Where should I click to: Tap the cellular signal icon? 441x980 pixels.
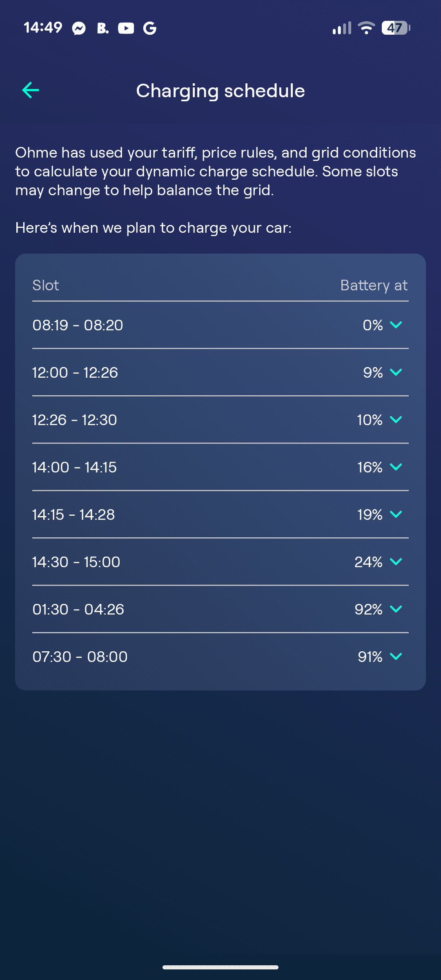coord(342,28)
